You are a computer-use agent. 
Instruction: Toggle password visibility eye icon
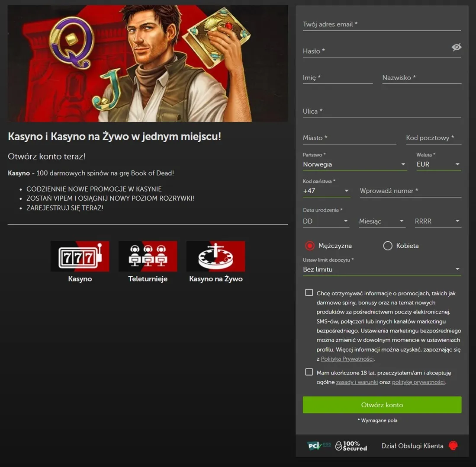456,47
